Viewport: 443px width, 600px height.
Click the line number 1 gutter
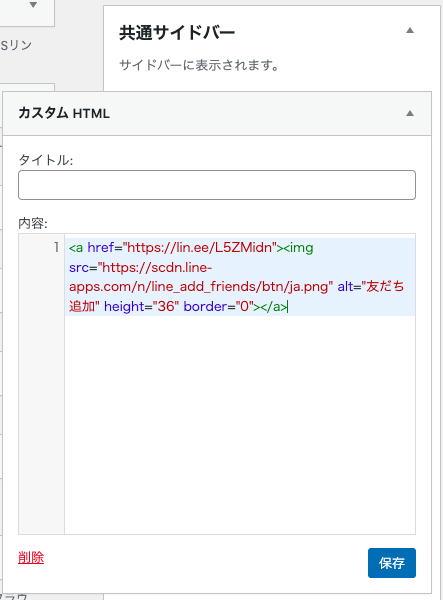(56, 248)
